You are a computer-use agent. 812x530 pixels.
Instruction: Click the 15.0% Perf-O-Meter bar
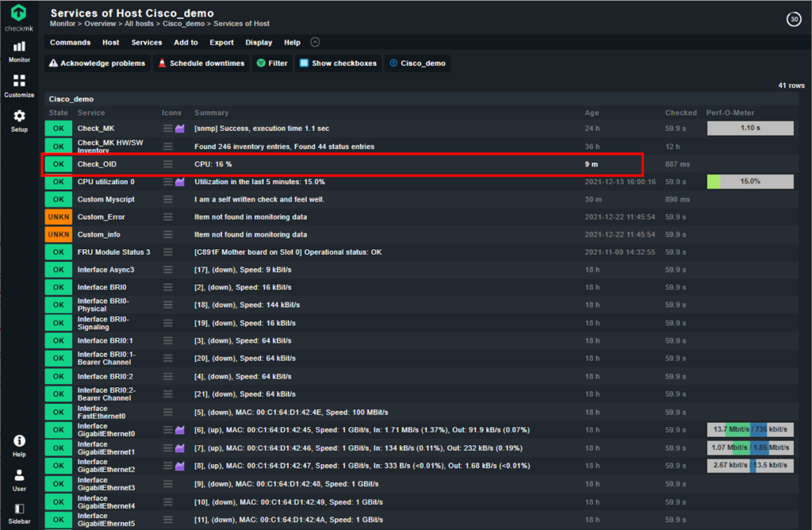point(750,182)
